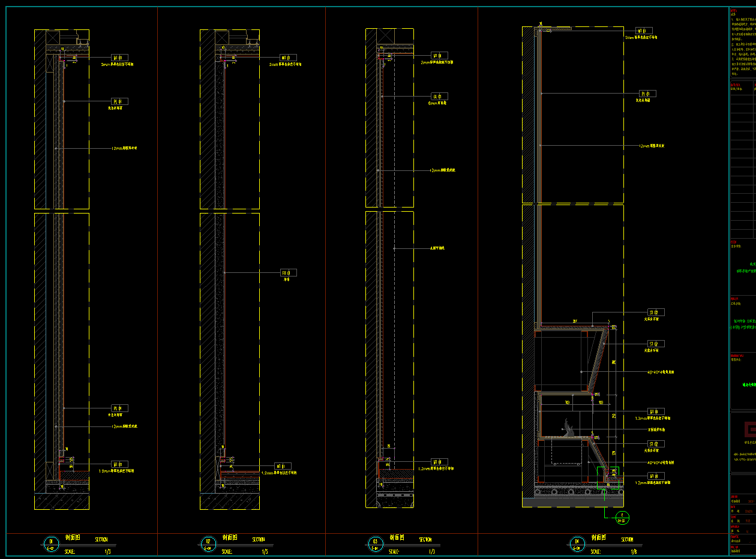Click section 03's lower "MT 01" tag

[440, 462]
